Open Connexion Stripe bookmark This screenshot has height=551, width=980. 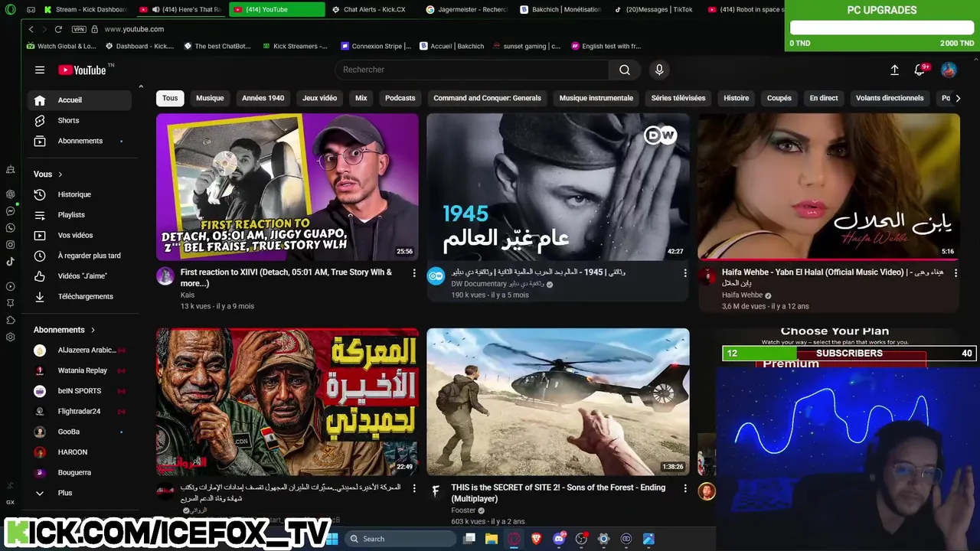[376, 46]
